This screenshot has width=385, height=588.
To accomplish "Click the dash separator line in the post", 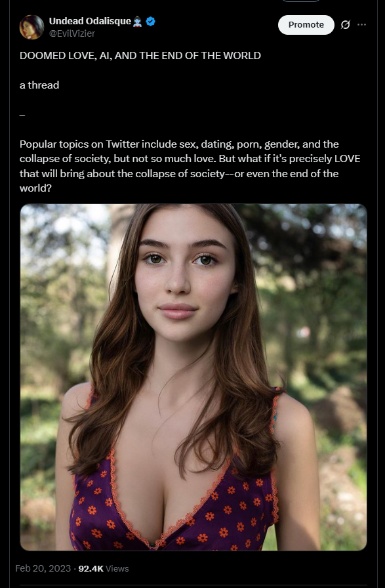I will [22, 115].
